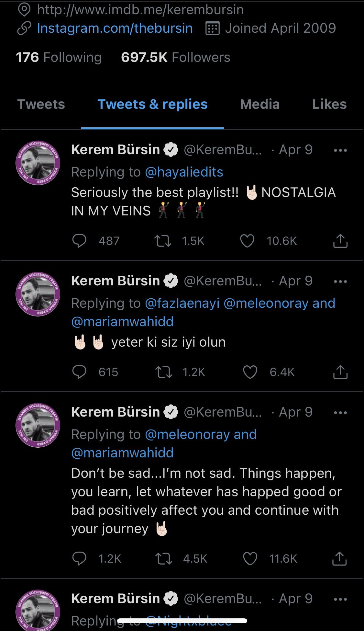Like the 'Don't be sad' tweet
This screenshot has width=364, height=631.
click(x=250, y=559)
